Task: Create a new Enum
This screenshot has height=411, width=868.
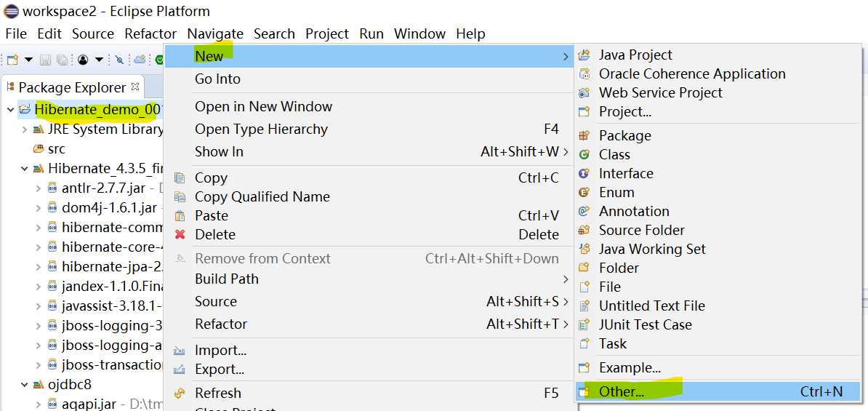Action: tap(718, 192)
